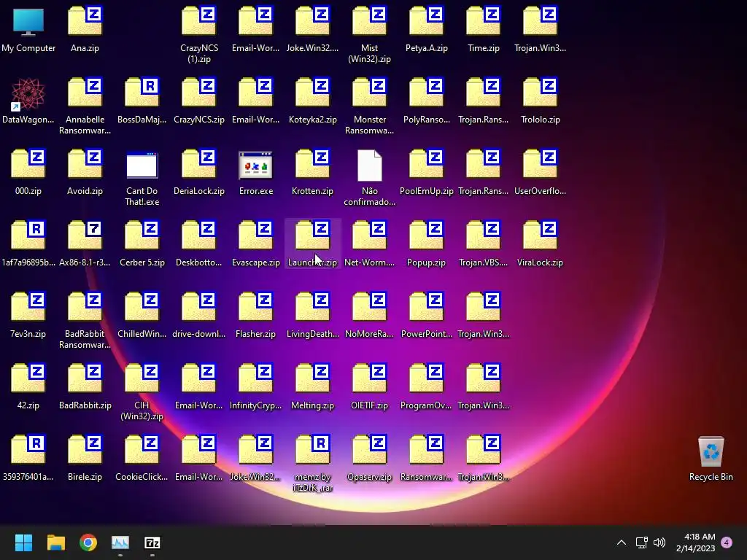Select the 359376401a RAR archive icon
Viewport: 747px width, 560px height.
point(28,449)
